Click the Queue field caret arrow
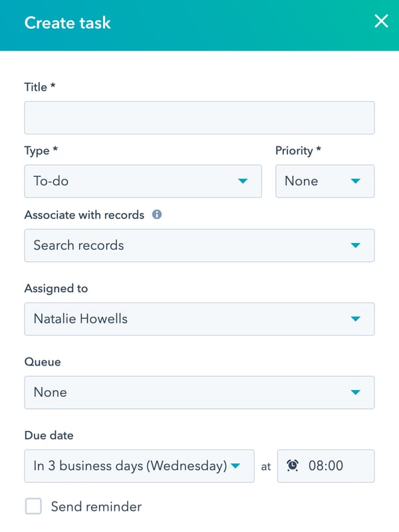This screenshot has height=532, width=399. pyautogui.click(x=355, y=392)
